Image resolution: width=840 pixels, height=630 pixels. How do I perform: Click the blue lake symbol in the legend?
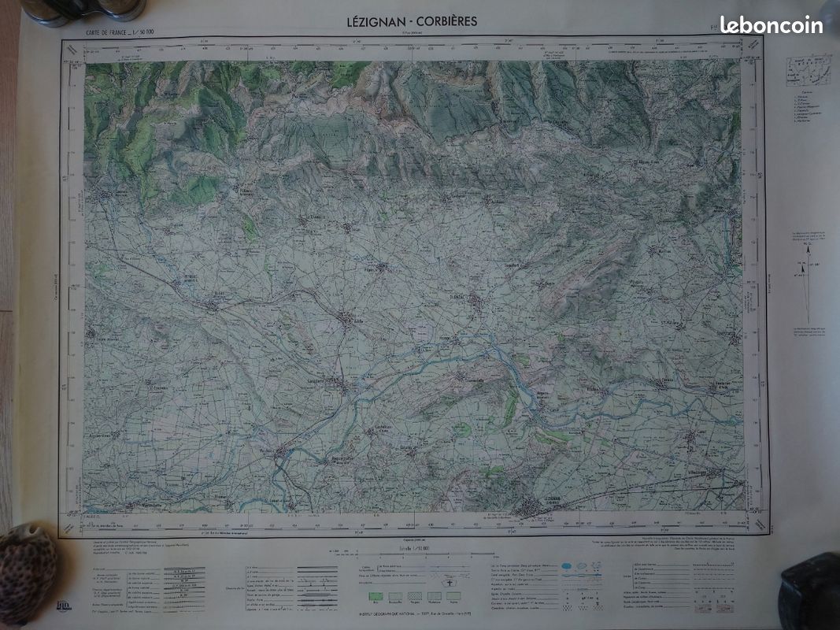tap(568, 565)
